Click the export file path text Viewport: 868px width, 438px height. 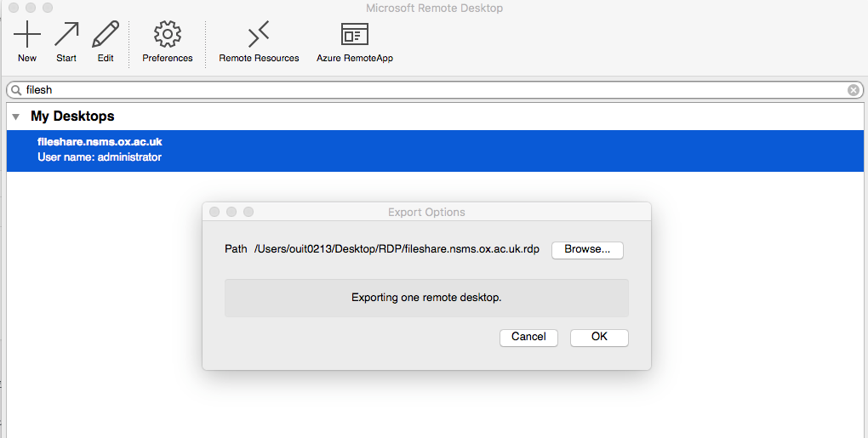click(397, 249)
